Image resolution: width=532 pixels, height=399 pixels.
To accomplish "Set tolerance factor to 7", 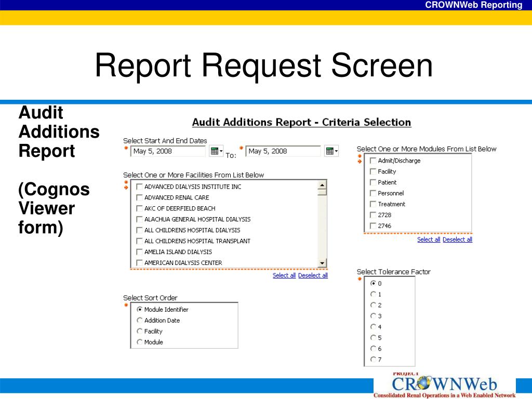I will pyautogui.click(x=373, y=359).
